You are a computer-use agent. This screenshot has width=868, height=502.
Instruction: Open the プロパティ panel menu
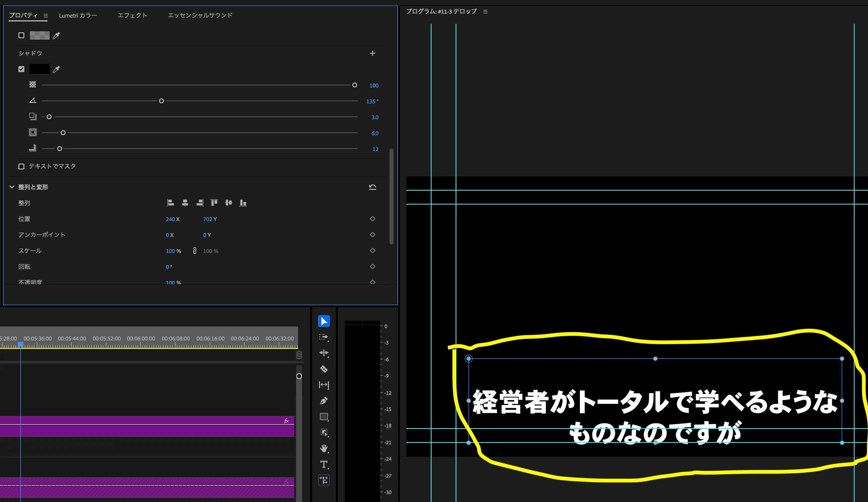pos(45,15)
